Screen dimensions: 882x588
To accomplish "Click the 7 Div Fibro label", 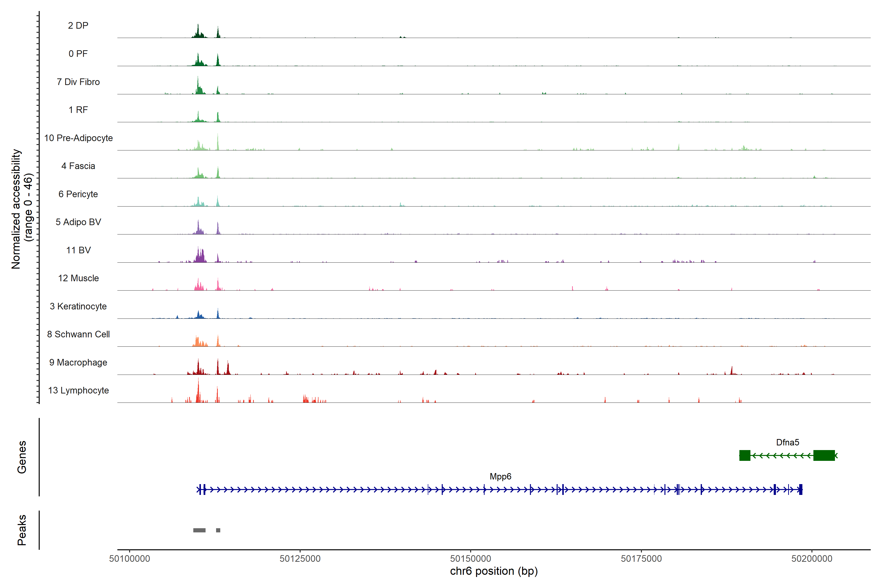I will click(x=78, y=82).
